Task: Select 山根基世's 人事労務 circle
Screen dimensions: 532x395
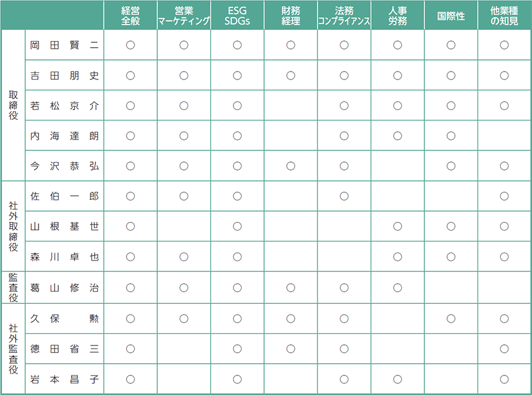Action: [x=397, y=226]
